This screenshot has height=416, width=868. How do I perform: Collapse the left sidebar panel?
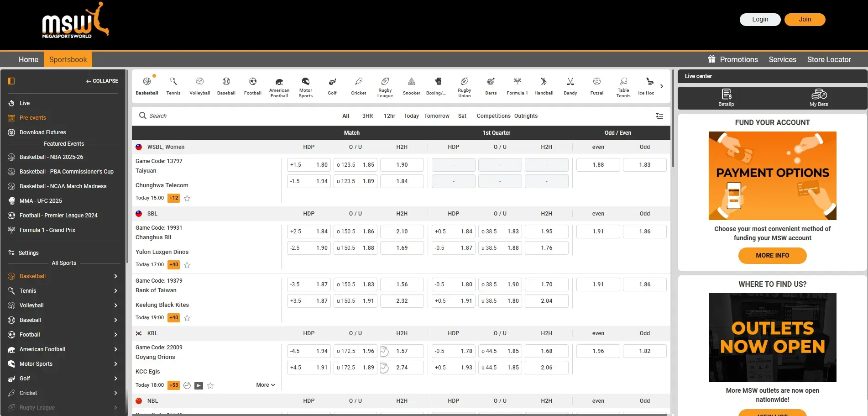(102, 81)
